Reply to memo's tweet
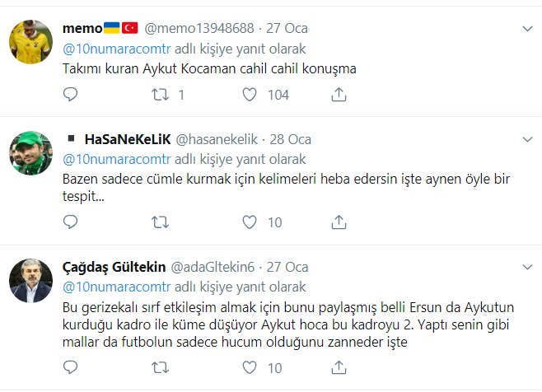This screenshot has width=542, height=392. [71, 96]
